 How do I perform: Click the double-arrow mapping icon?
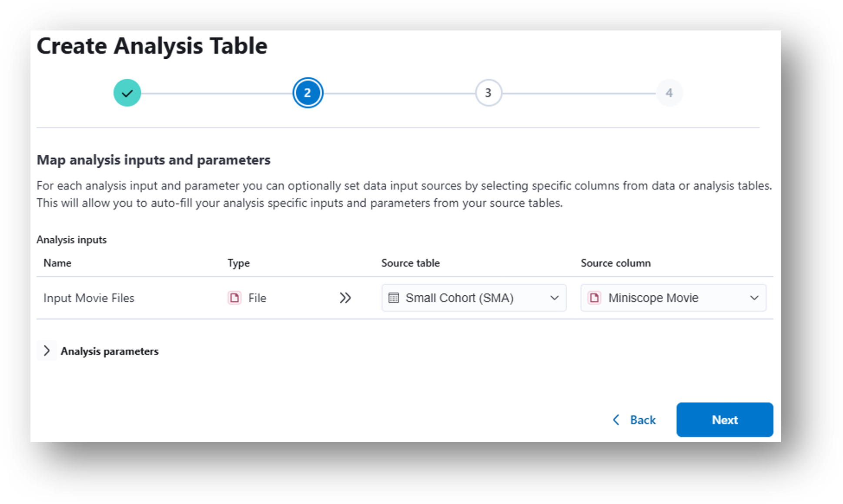pos(345,298)
